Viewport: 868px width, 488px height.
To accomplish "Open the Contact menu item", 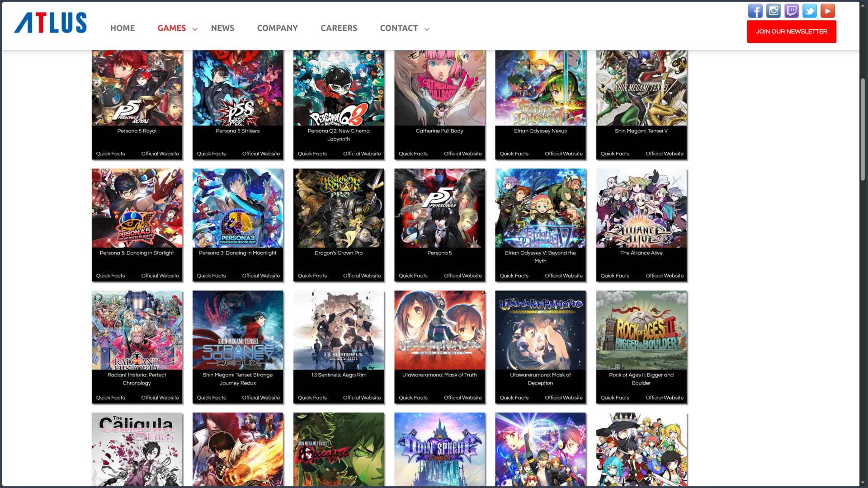I will click(x=399, y=28).
